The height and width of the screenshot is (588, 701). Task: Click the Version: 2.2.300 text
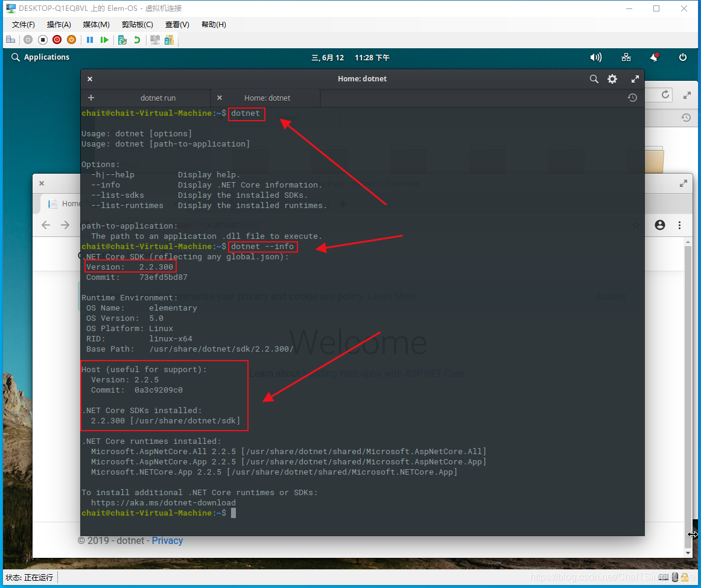pyautogui.click(x=130, y=267)
